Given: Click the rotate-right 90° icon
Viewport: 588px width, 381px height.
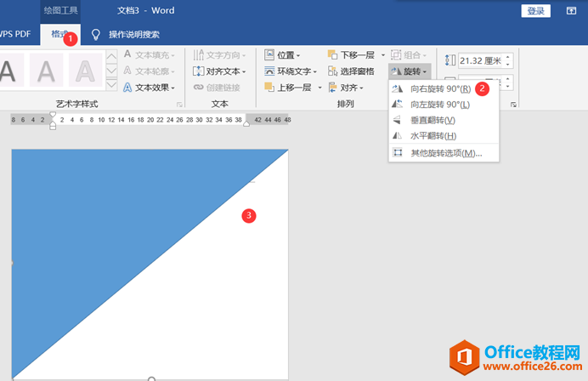Looking at the screenshot, I should [x=397, y=89].
